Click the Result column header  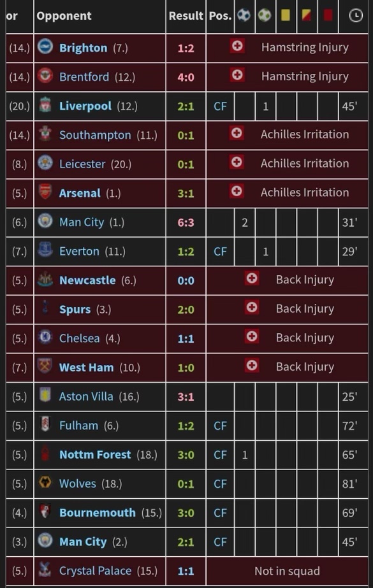(186, 16)
